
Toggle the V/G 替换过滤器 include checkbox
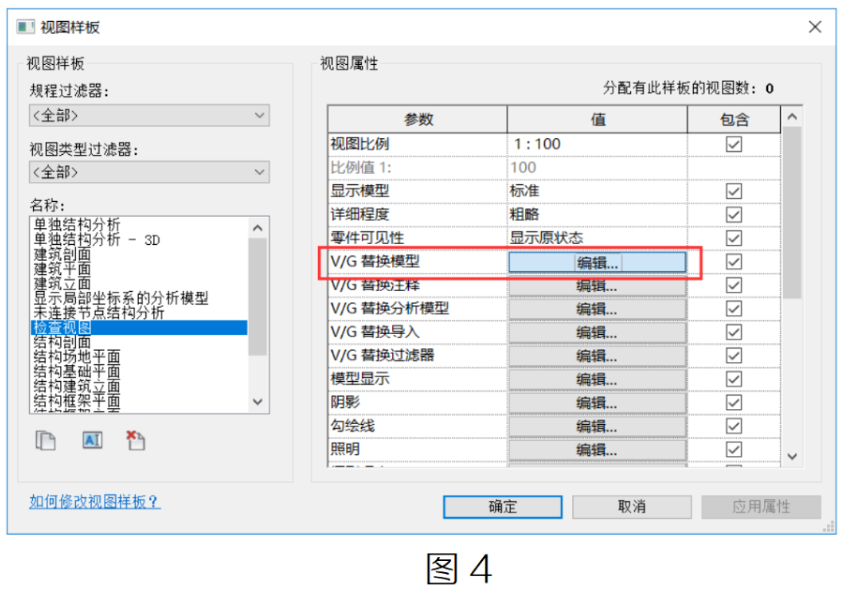point(734,356)
